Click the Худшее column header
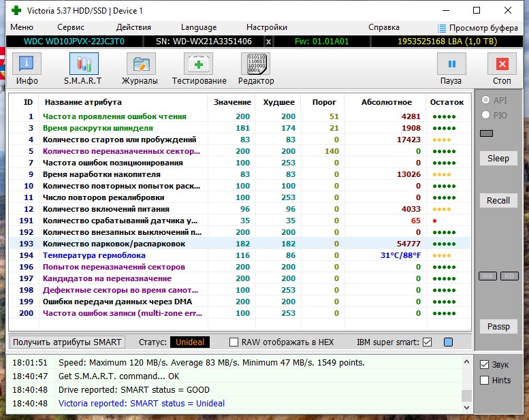The width and height of the screenshot is (529, 420). [278, 102]
